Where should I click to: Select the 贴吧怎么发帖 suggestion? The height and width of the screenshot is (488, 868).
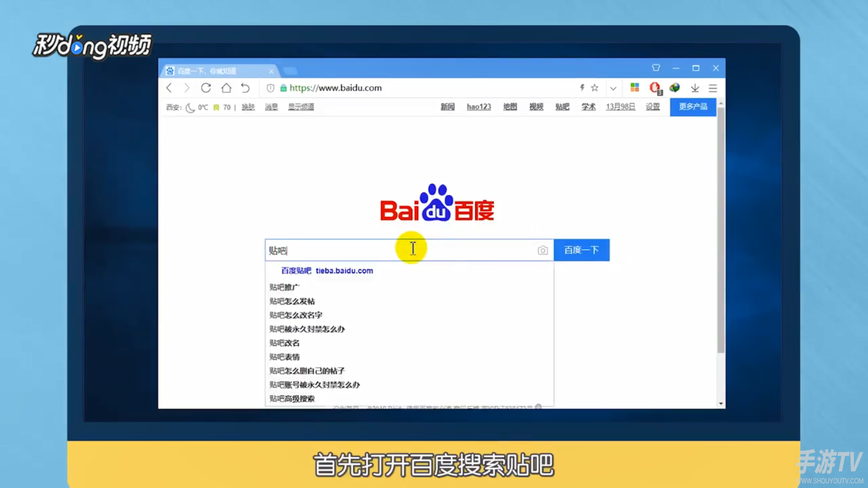click(x=409, y=301)
